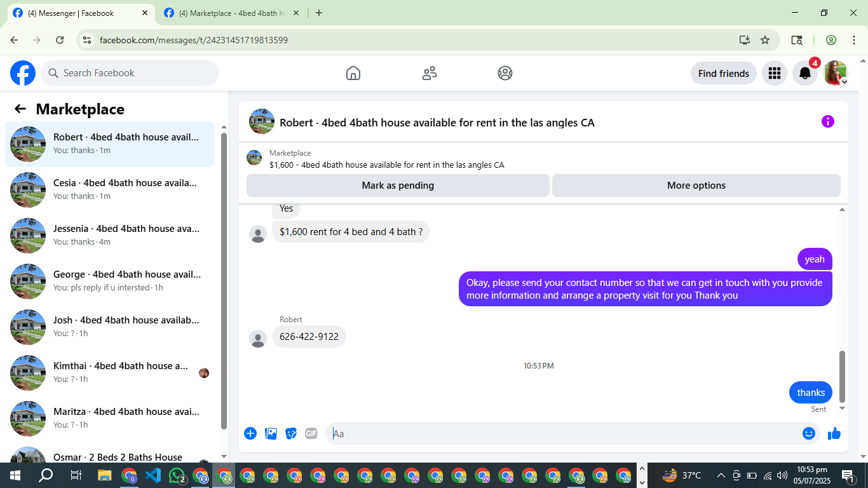Open the Josh conversation
The height and width of the screenshot is (488, 868).
(x=109, y=327)
